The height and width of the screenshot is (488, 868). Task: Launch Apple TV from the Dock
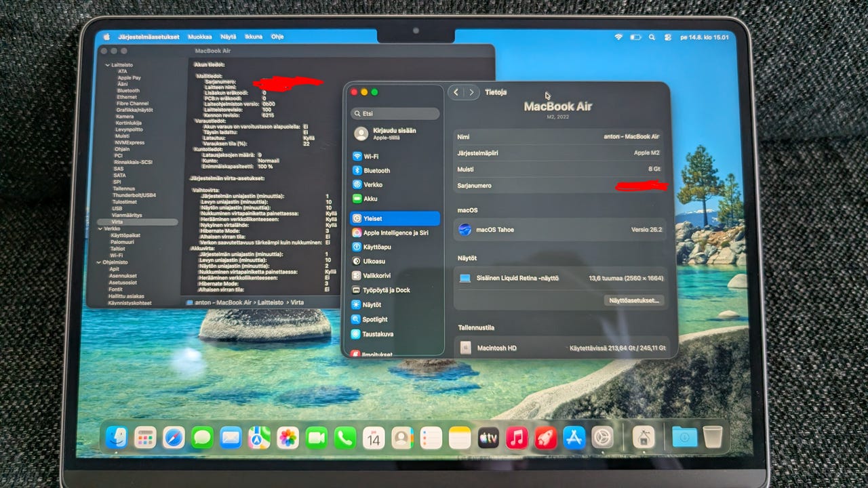click(x=488, y=438)
